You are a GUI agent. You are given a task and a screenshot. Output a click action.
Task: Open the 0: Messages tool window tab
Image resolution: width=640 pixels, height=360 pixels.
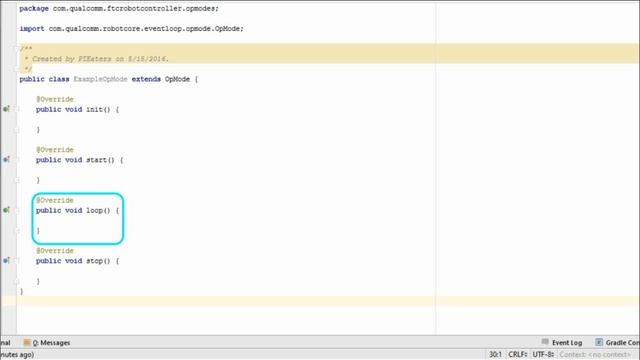tap(47, 342)
